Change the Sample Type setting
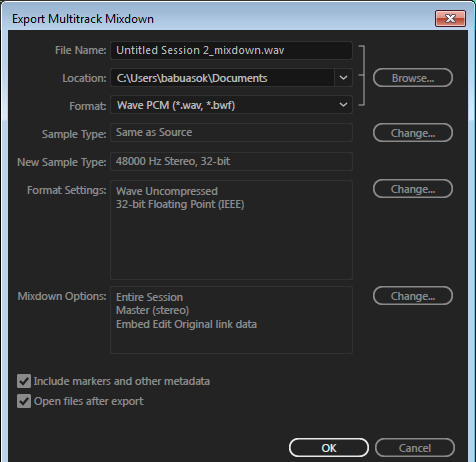476x462 pixels. click(413, 133)
